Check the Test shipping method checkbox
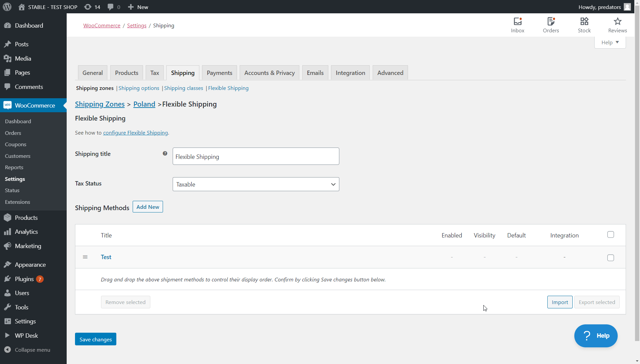The width and height of the screenshot is (640, 364). (611, 258)
